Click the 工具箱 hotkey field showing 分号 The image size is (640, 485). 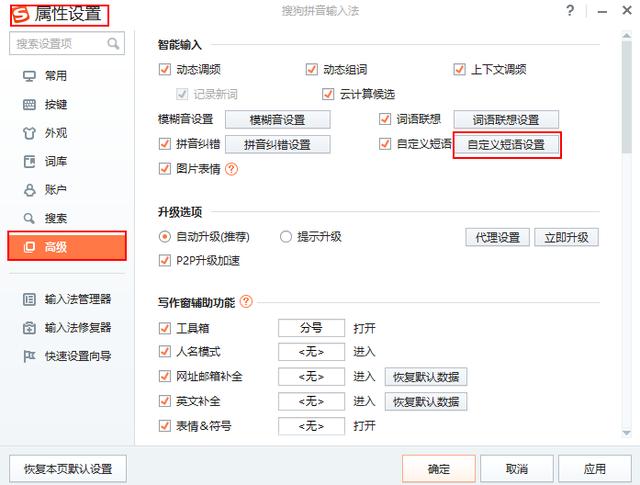pos(311,328)
